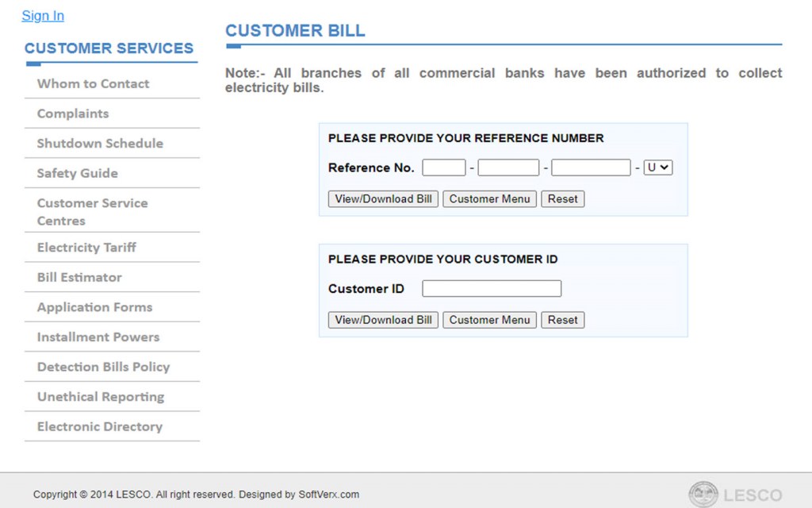Image resolution: width=812 pixels, height=508 pixels.
Task: Click the Sign In link
Action: pyautogui.click(x=43, y=16)
